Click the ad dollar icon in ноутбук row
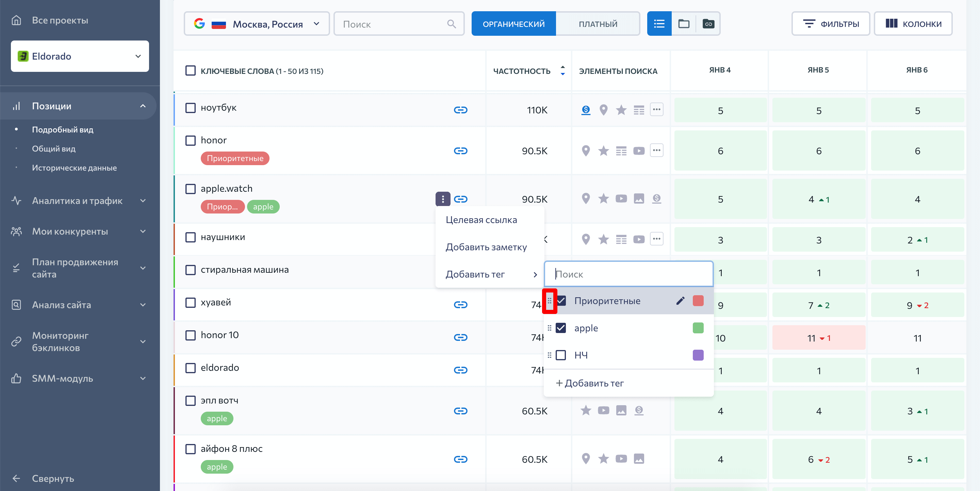980x491 pixels. [x=586, y=110]
